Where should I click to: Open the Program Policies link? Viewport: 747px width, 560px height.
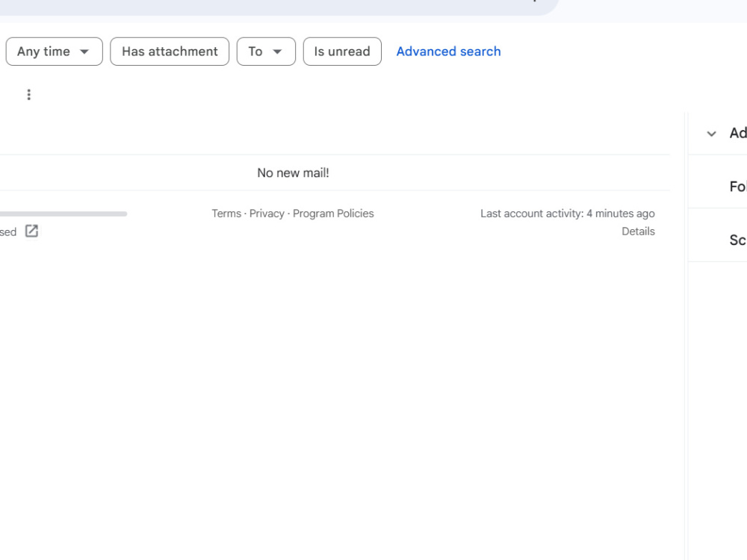333,214
